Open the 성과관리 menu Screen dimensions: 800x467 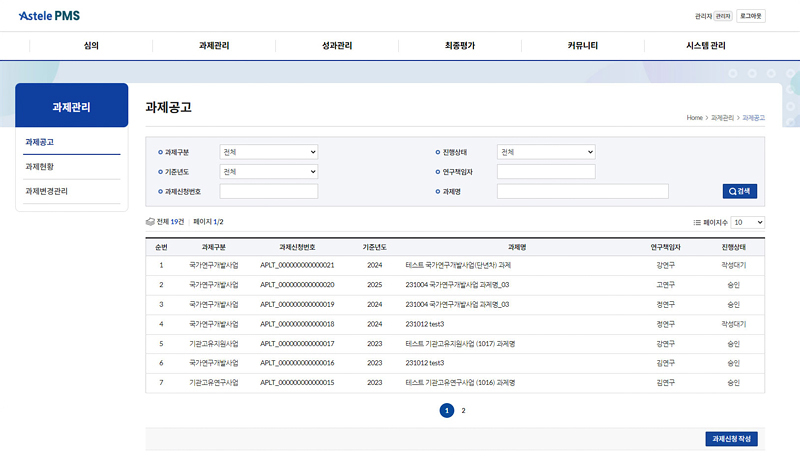pyautogui.click(x=337, y=45)
